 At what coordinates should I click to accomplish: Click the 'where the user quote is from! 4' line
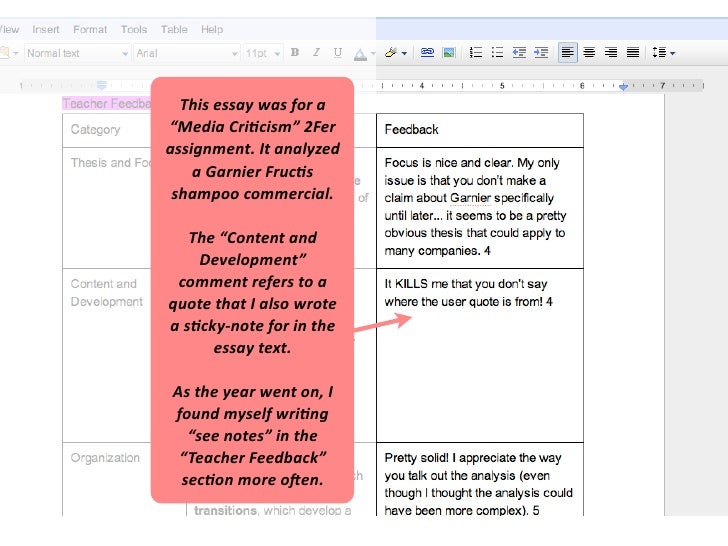pos(468,302)
